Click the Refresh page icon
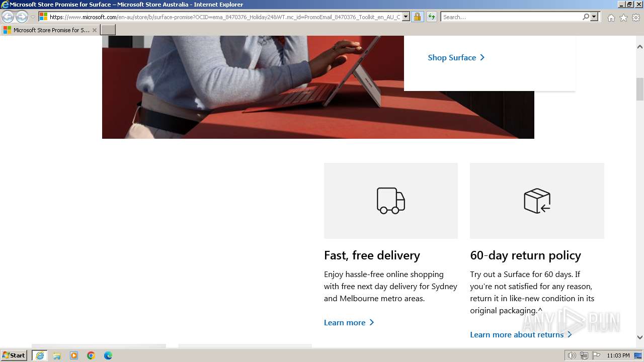This screenshot has width=644, height=362. click(431, 17)
